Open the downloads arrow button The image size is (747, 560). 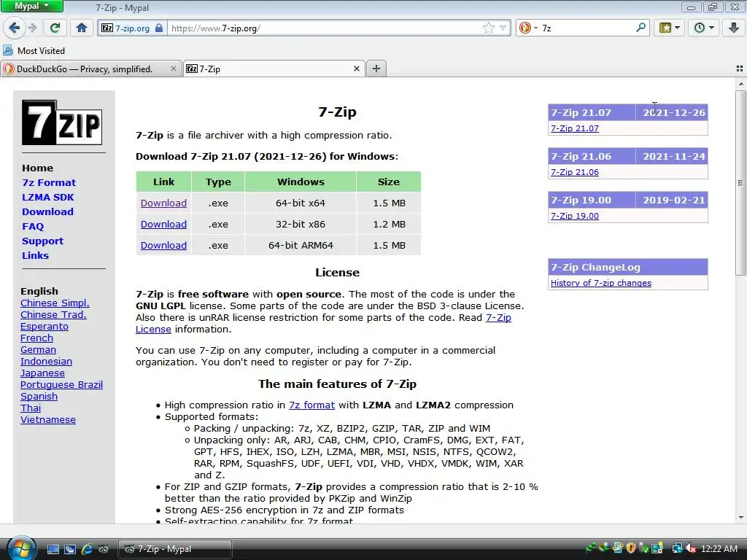tap(734, 28)
